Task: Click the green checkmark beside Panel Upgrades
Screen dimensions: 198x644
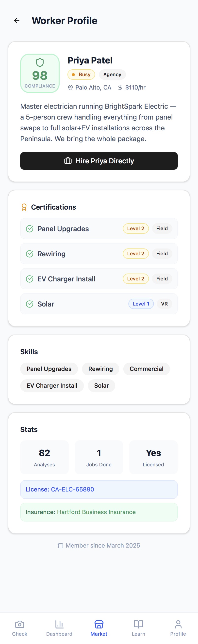Action: (x=30, y=229)
